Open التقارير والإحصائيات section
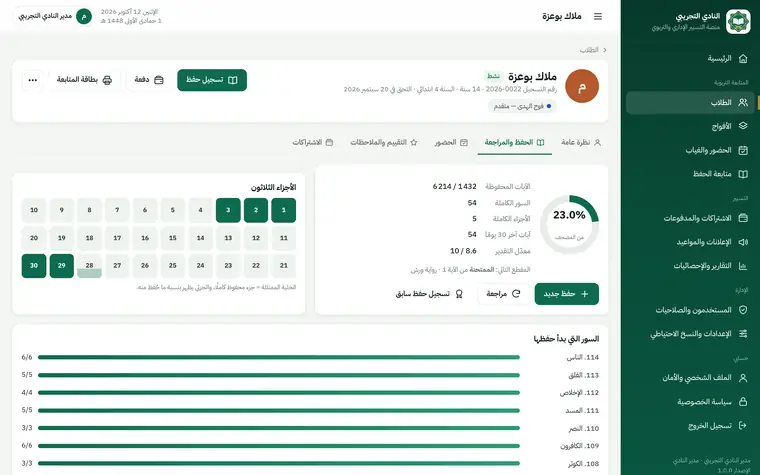760x475 pixels. tap(690, 266)
